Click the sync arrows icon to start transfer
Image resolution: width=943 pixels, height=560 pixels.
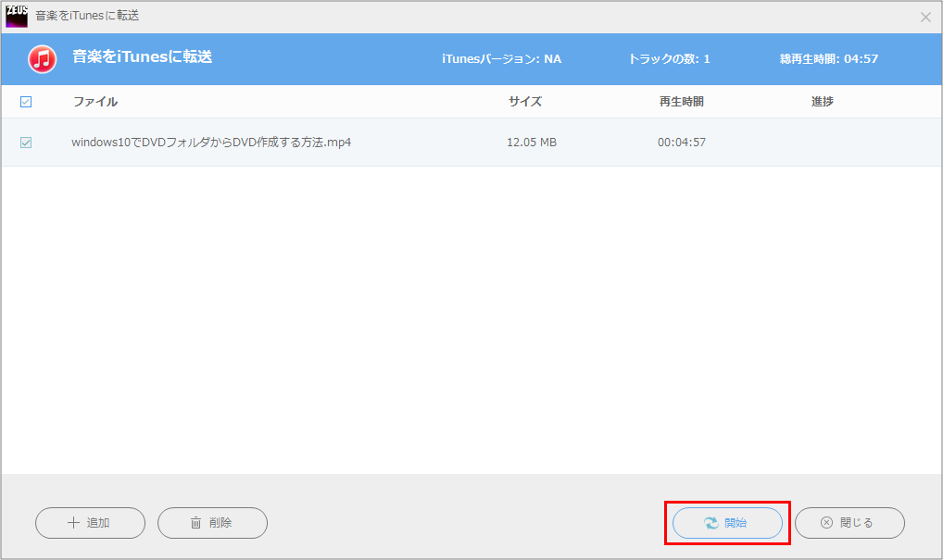710,523
